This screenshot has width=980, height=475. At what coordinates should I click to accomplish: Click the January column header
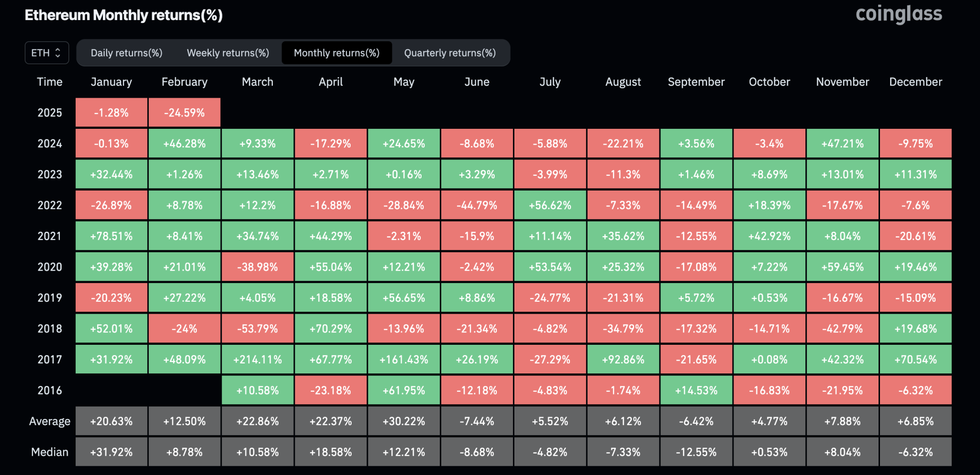(x=111, y=82)
